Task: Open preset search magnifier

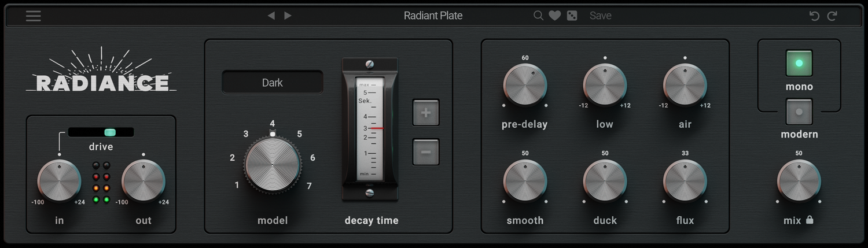Action: pyautogui.click(x=538, y=16)
